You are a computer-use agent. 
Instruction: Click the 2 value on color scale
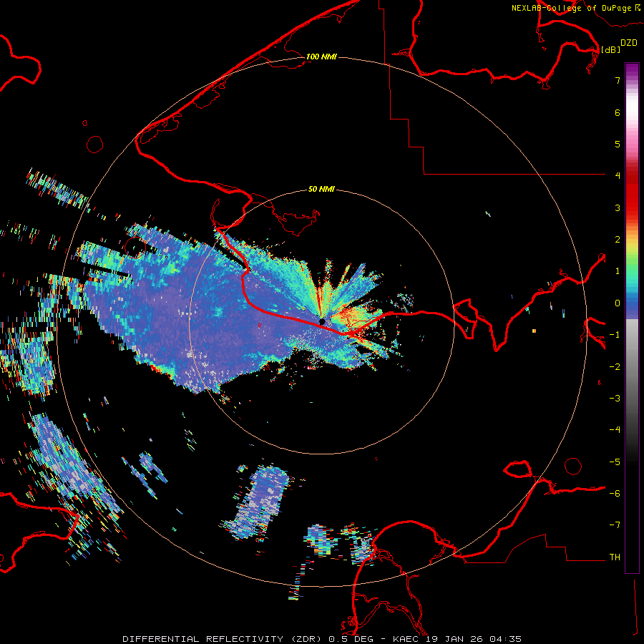(618, 240)
